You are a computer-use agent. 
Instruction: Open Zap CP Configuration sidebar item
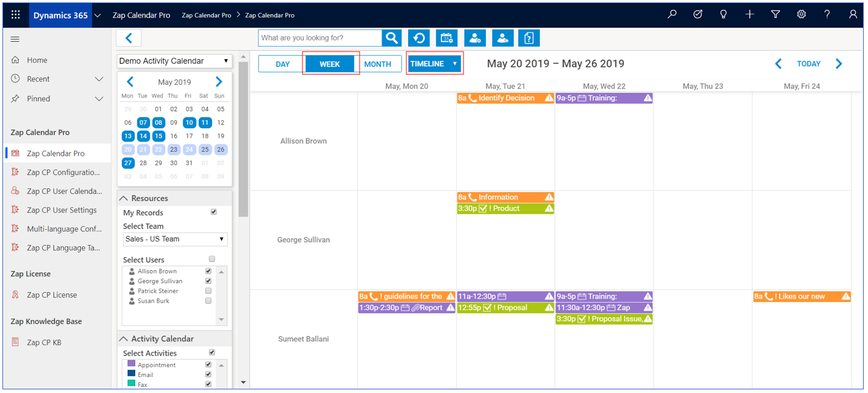pos(63,173)
